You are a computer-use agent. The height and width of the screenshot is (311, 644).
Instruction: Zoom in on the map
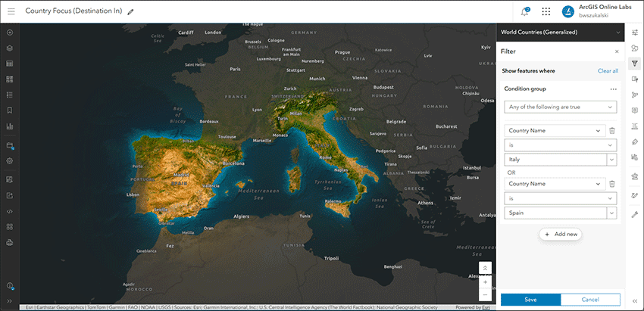(485, 282)
